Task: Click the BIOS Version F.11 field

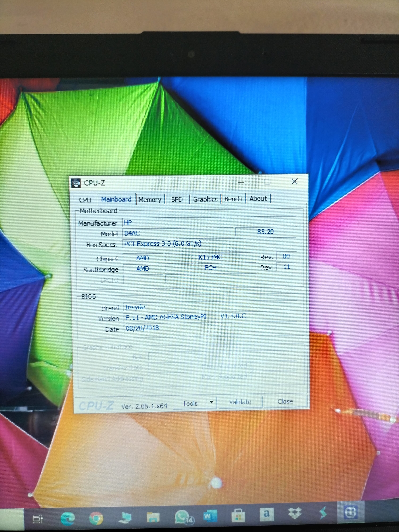Action: click(x=210, y=317)
